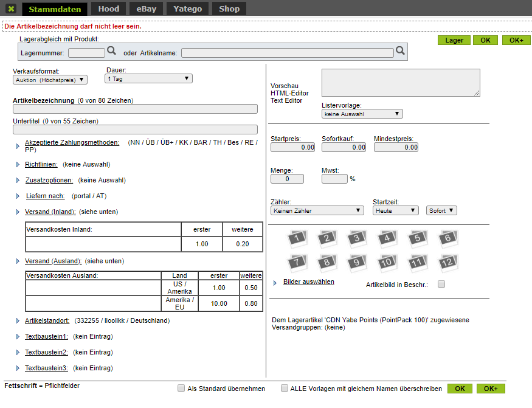
Task: Select image slot 10 thumbnail
Action: [x=387, y=263]
